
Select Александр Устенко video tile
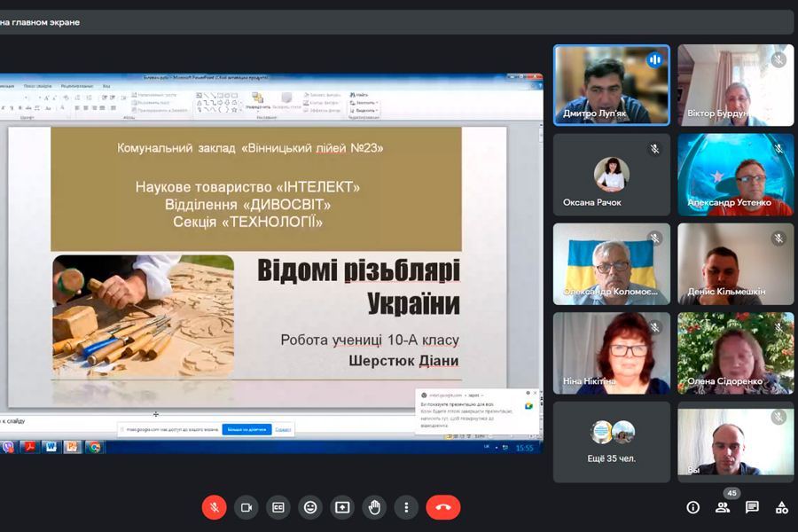click(735, 175)
